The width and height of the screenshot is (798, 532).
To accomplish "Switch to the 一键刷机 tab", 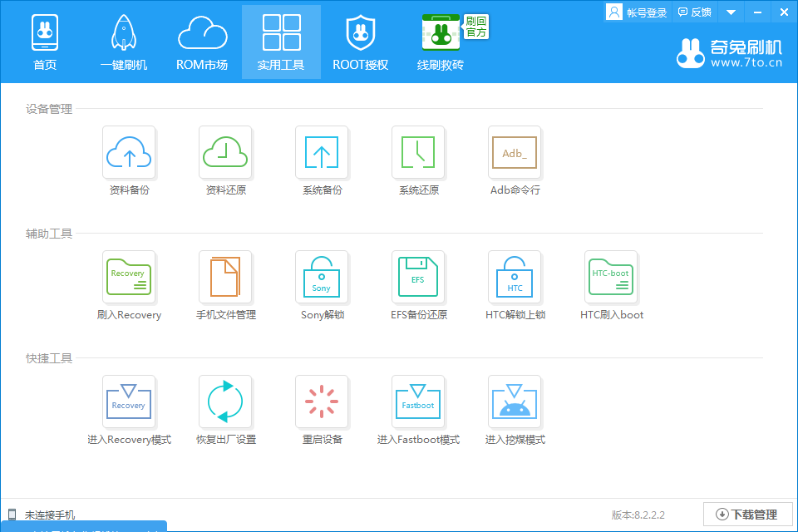I will pos(123,42).
